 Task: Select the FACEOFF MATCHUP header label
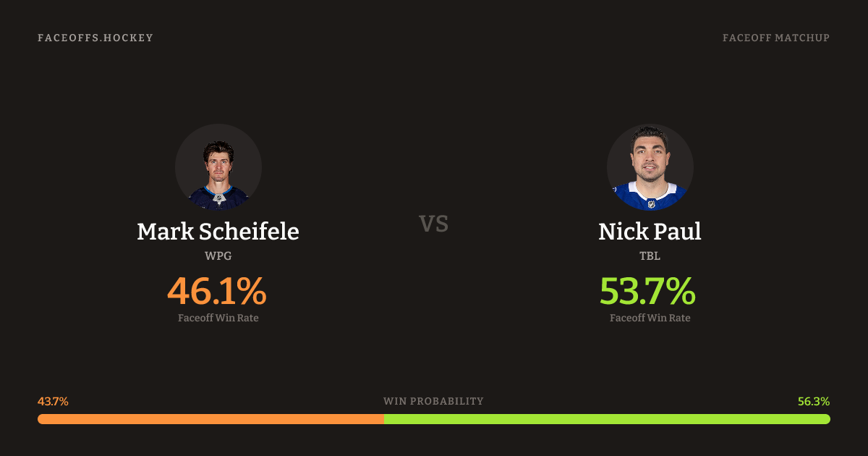[x=775, y=38]
